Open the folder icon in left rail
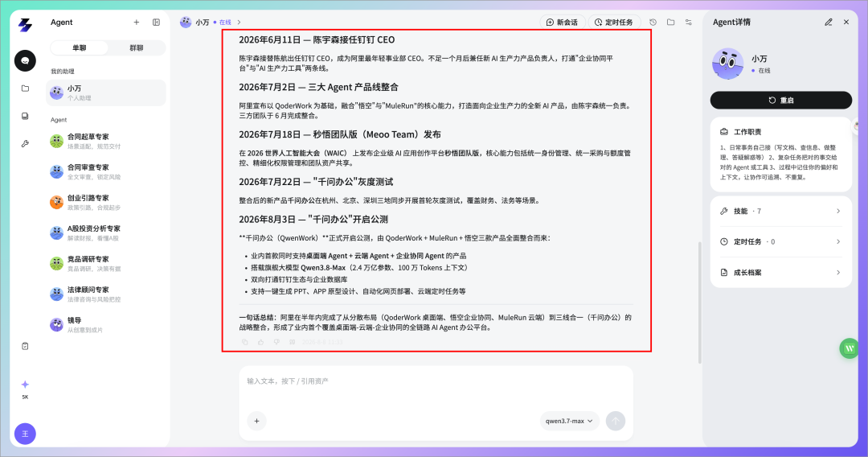Image resolution: width=868 pixels, height=457 pixels. point(25,89)
